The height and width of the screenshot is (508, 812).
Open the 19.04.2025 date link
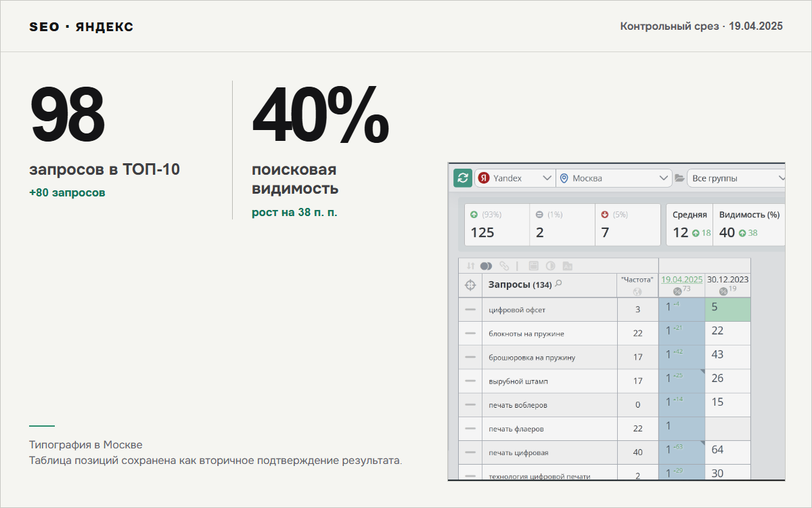click(x=681, y=279)
